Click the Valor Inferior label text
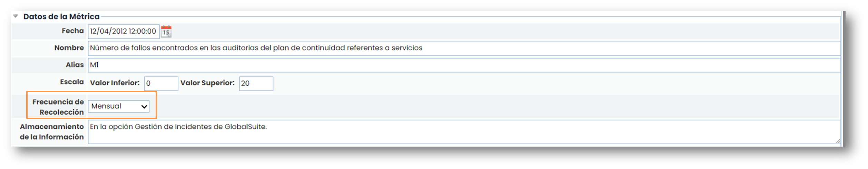The height and width of the screenshot is (169, 868). 115,83
